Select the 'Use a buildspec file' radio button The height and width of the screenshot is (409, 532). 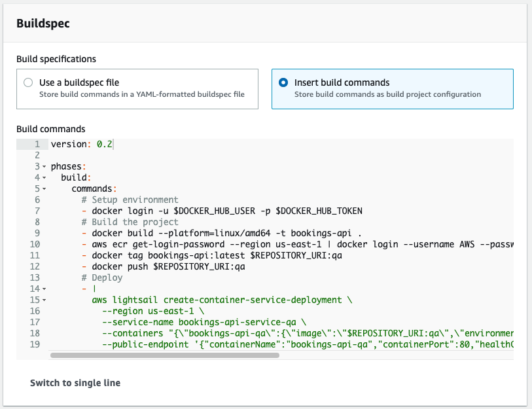[28, 82]
